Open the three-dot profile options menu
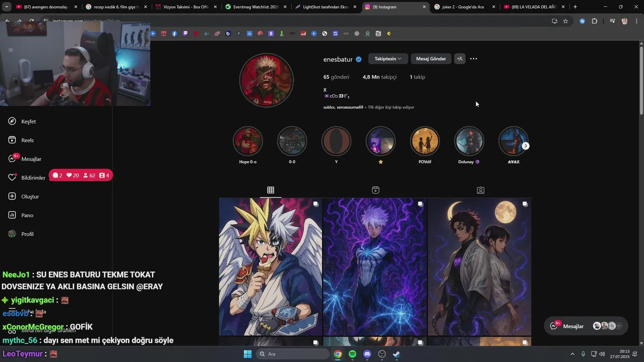This screenshot has height=362, width=644. (x=473, y=59)
